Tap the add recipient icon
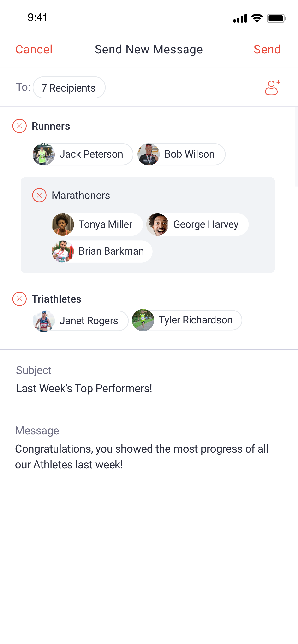Screen dimensions: 298x644 pyautogui.click(x=273, y=88)
